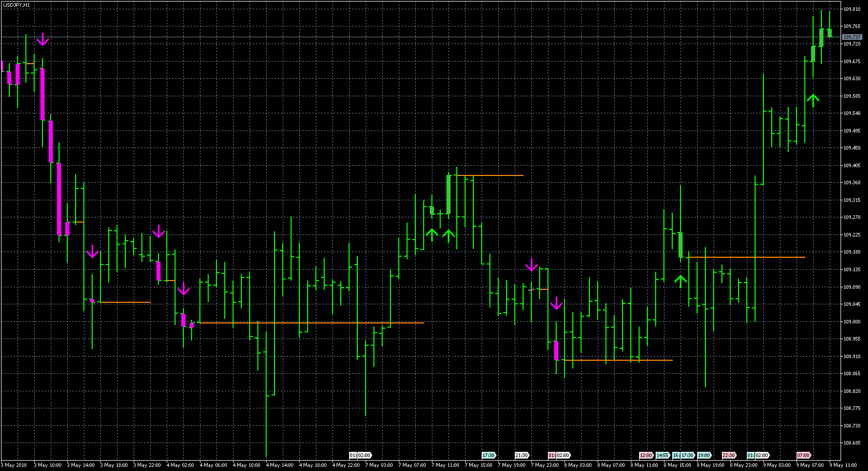The height and width of the screenshot is (471, 868).
Task: Click the pink 22:30 flag near 8 May 23:00
Action: (x=728, y=456)
